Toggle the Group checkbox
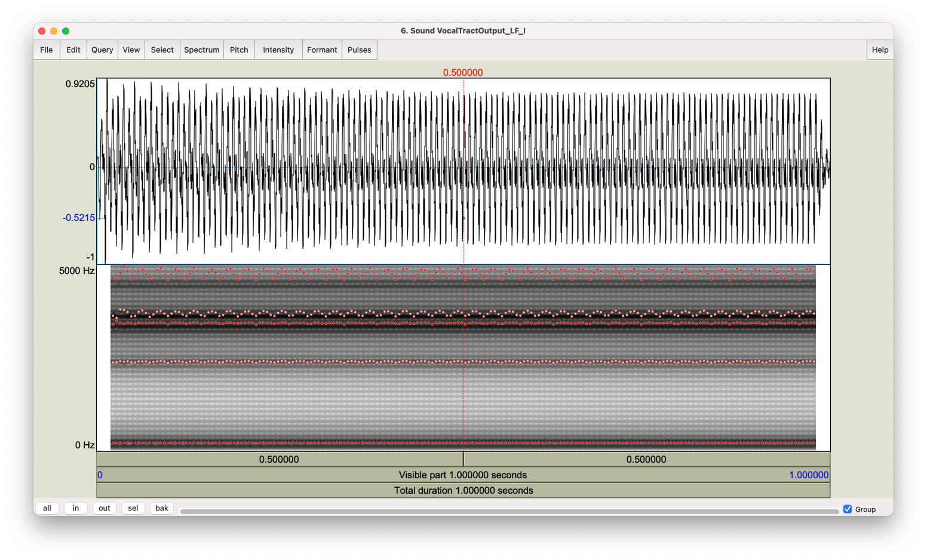The height and width of the screenshot is (560, 927). [848, 509]
